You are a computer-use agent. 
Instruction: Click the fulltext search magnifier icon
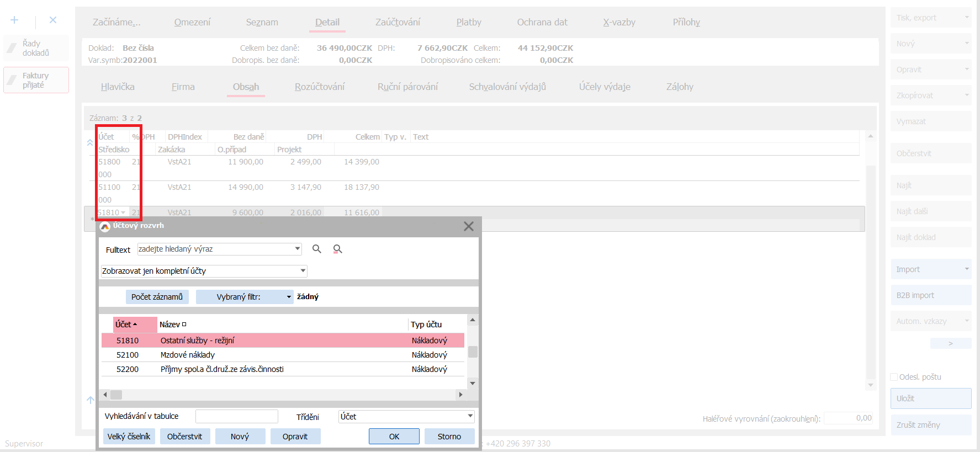coord(316,249)
